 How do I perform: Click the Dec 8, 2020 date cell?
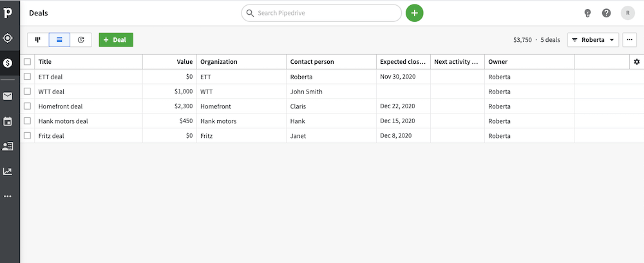tap(403, 136)
